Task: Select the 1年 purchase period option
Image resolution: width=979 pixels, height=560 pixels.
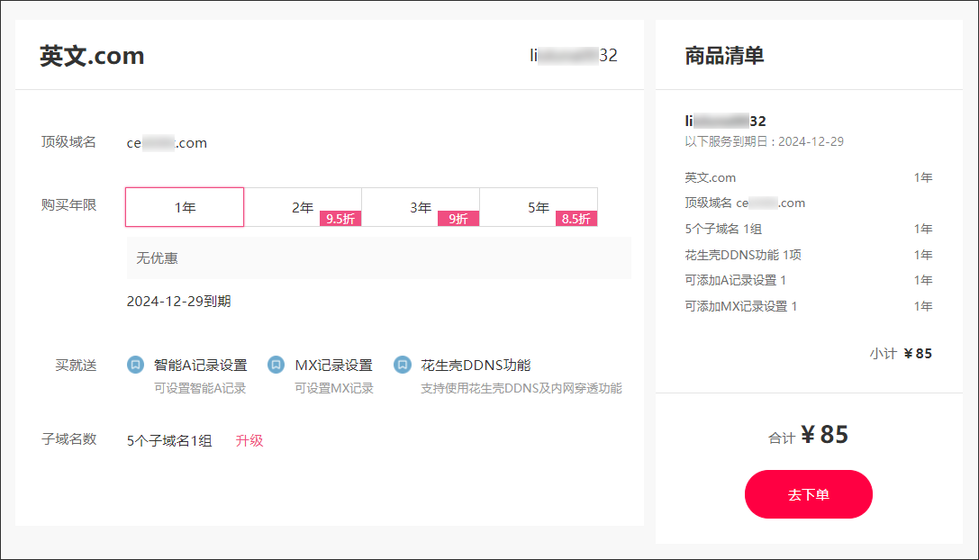Action: 185,207
